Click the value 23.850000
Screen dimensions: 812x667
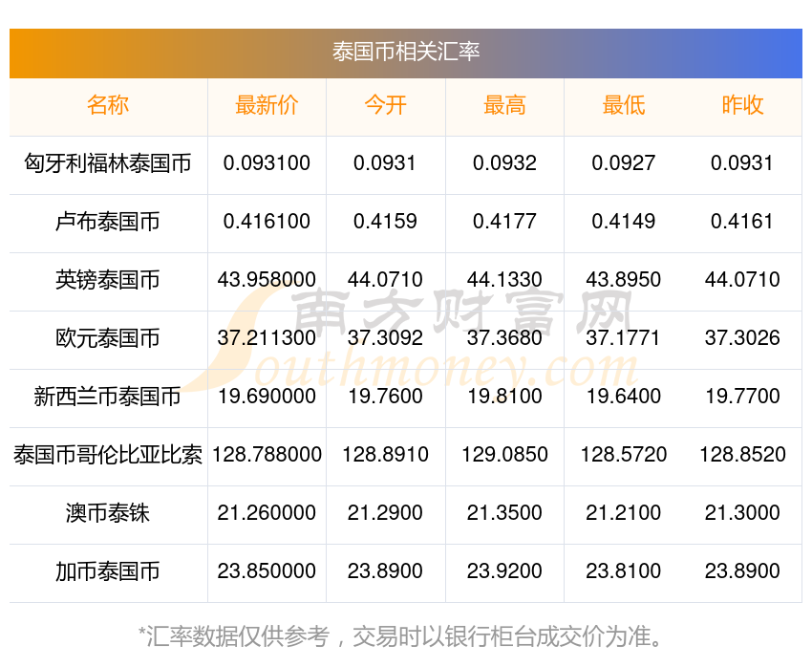coord(267,571)
